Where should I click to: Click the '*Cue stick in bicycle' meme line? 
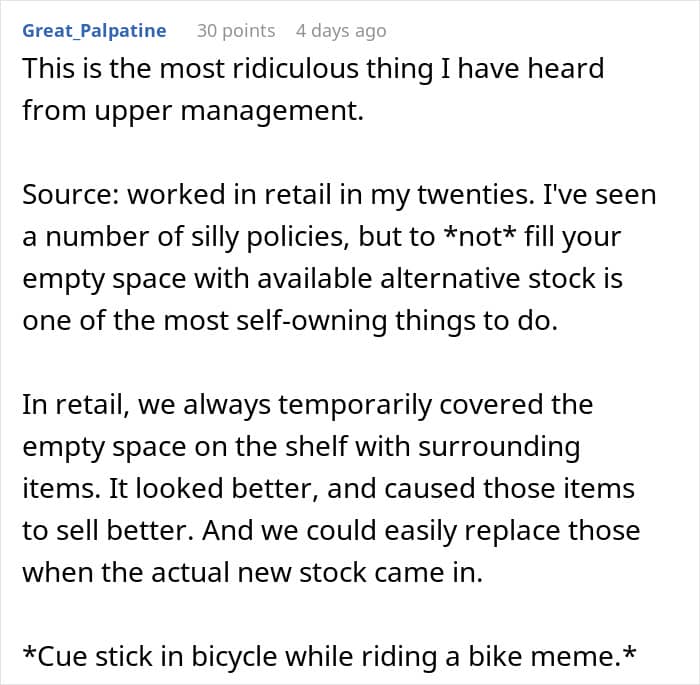point(329,656)
